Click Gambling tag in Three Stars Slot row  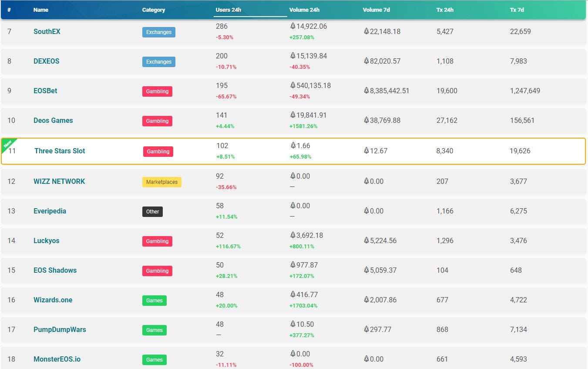pos(158,152)
